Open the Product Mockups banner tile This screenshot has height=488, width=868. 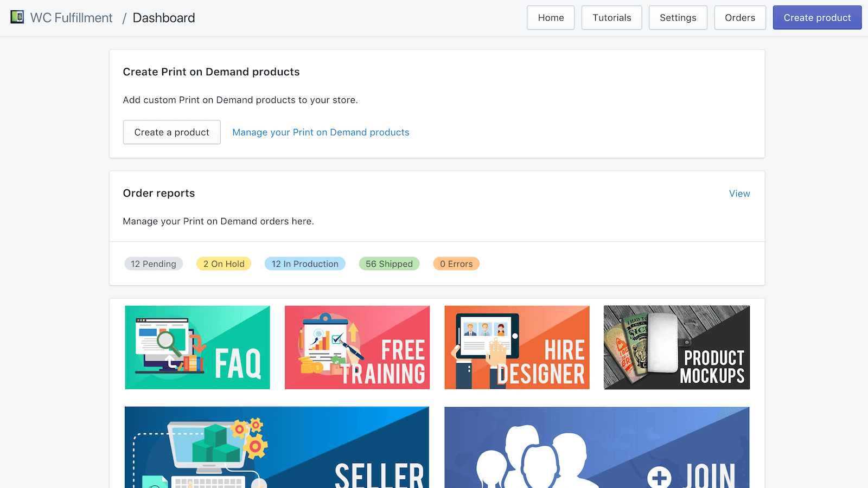click(x=676, y=348)
